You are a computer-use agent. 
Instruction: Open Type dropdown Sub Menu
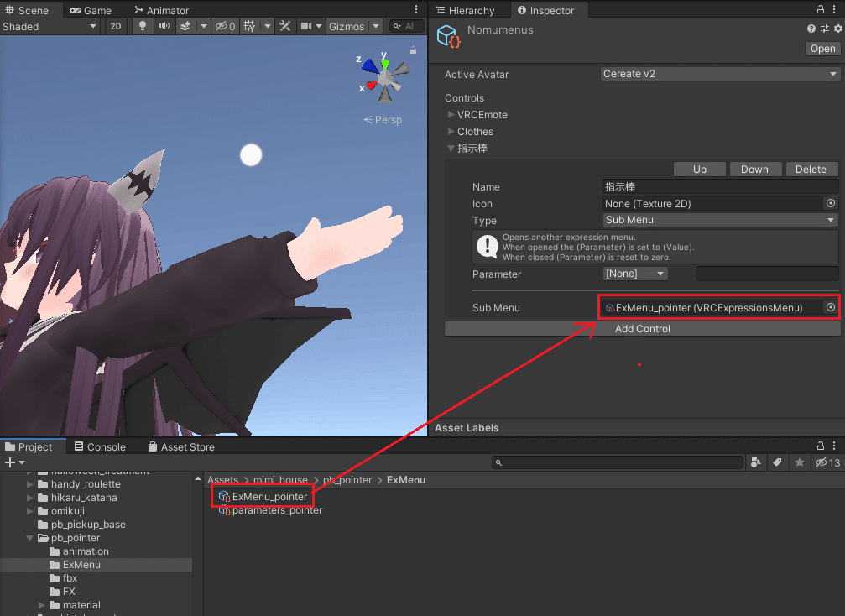click(x=720, y=220)
